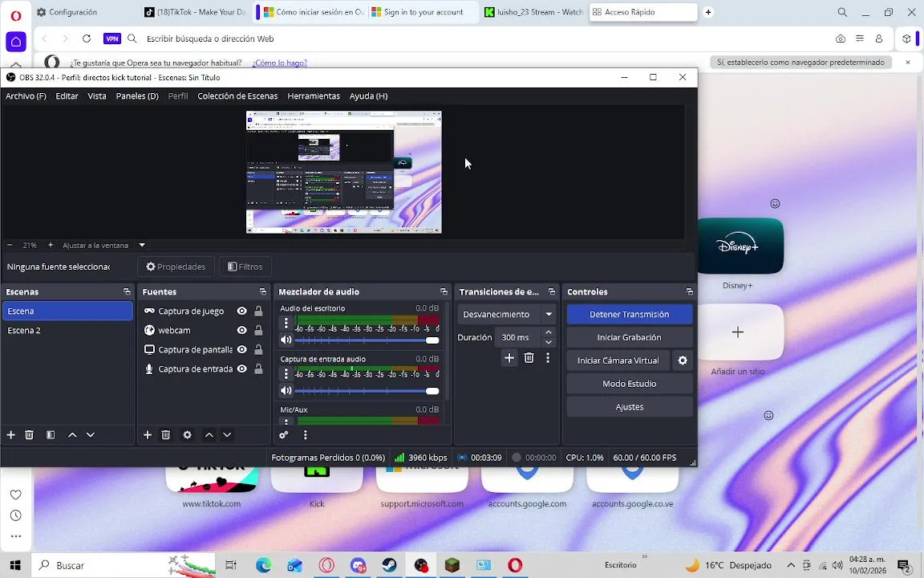Remove the selected source using the trash icon
The height and width of the screenshot is (578, 924).
click(165, 434)
